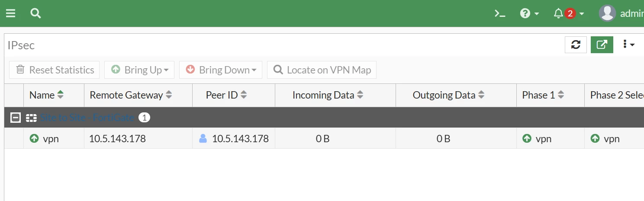Viewport: 644px width, 201px height.
Task: Click the Peer ID user icon
Action: [203, 138]
